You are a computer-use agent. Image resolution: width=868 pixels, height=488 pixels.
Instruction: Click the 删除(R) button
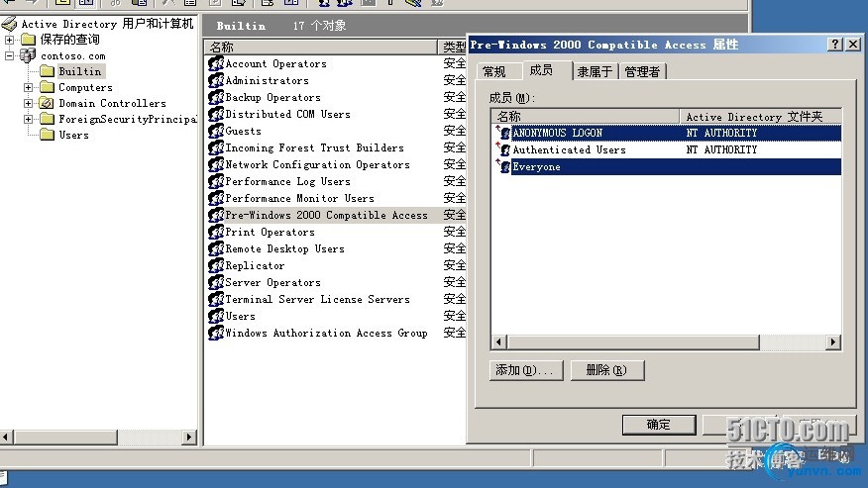(x=607, y=370)
